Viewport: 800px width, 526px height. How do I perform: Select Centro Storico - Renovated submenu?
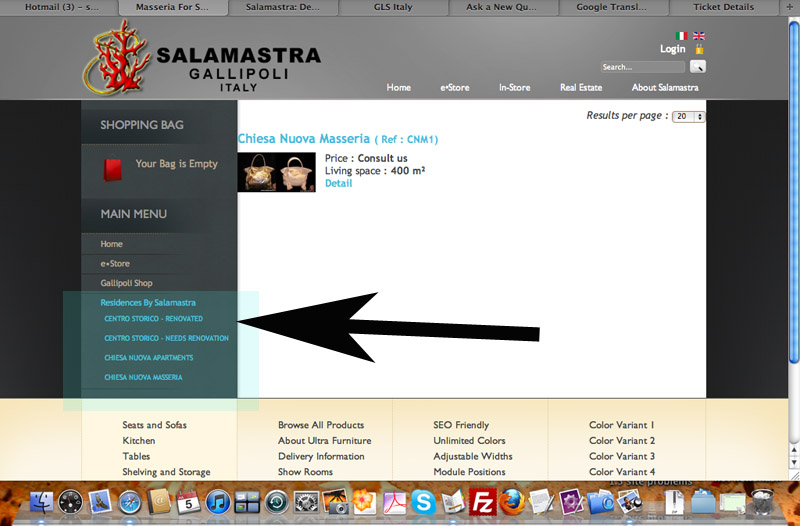(x=154, y=318)
